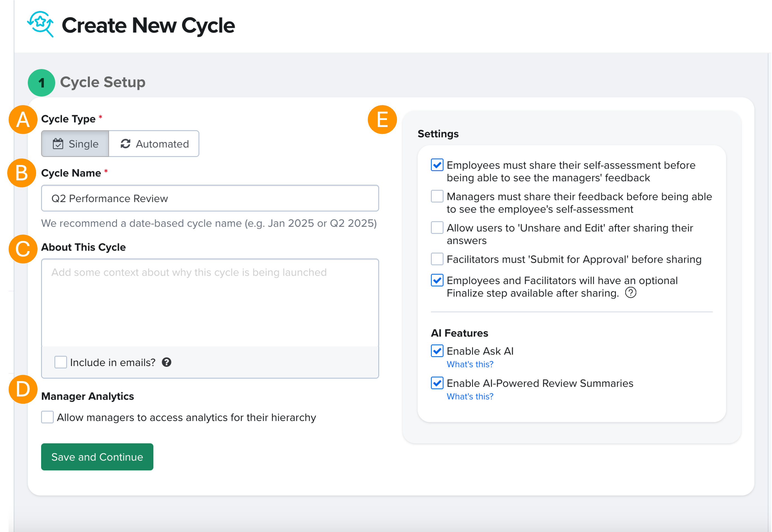Image resolution: width=772 pixels, height=532 pixels.
Task: Enable Allow users to Unshare and Edit
Action: [x=437, y=228]
